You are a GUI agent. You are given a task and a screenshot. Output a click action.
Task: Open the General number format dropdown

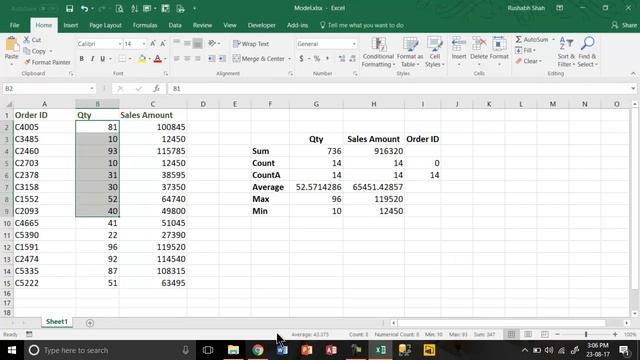354,44
